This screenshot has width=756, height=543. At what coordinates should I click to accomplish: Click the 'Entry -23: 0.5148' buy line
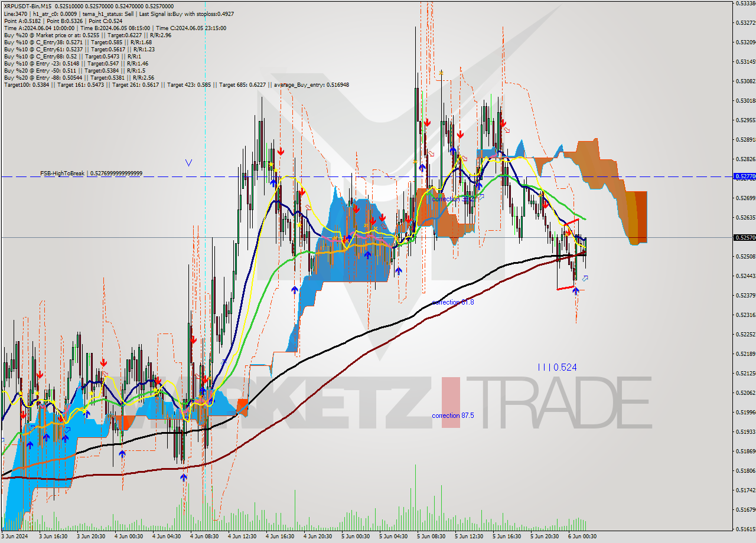click(x=76, y=63)
